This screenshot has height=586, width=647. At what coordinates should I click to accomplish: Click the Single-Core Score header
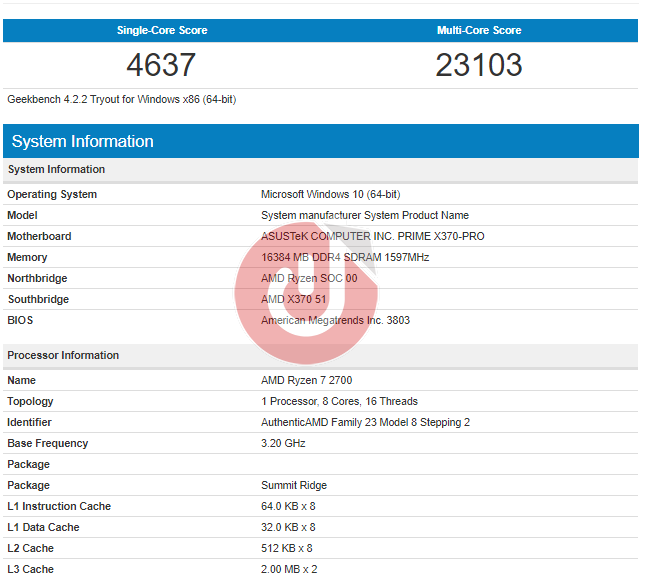click(161, 30)
